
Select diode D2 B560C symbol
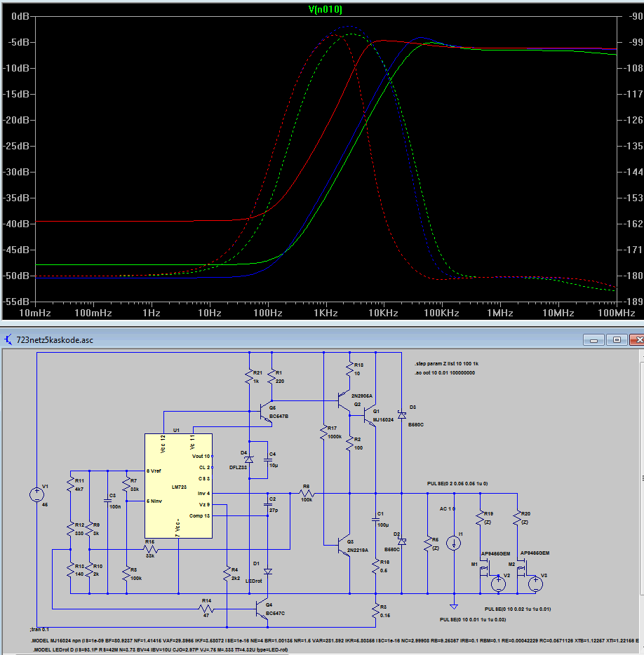point(401,541)
